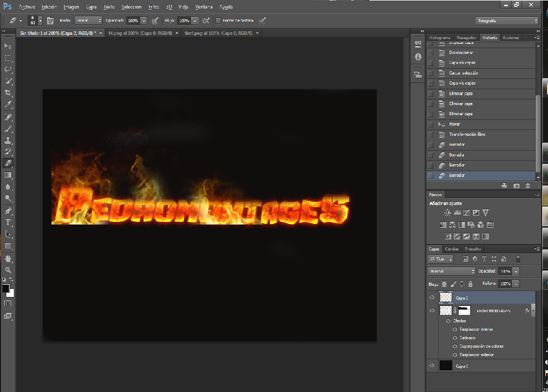The image size is (548, 392).
Task: Open the Normal blend mode dropdown
Action: coord(452,271)
